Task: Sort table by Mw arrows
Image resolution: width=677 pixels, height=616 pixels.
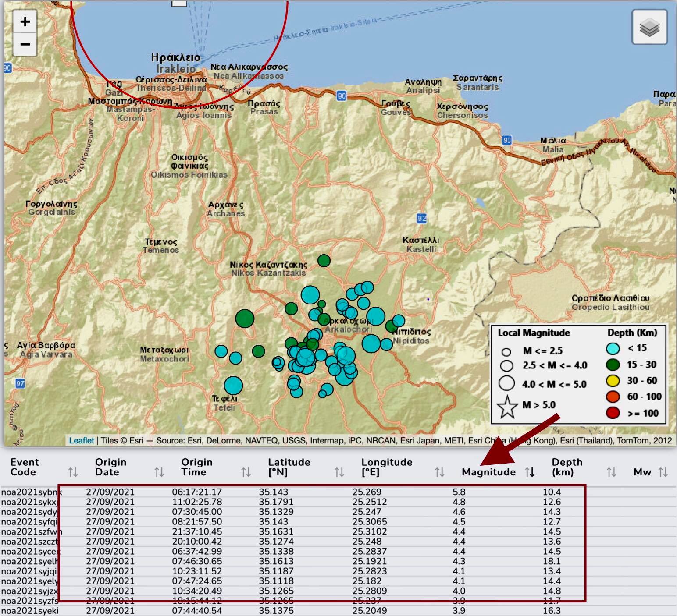Action: pos(663,472)
